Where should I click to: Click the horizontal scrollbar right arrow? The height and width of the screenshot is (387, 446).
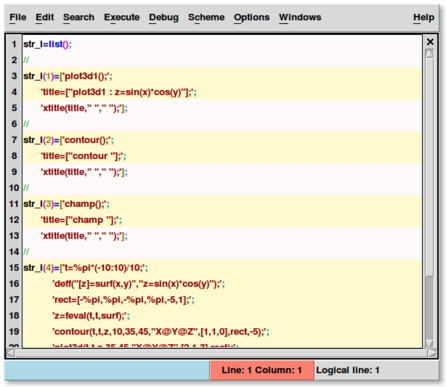tap(432, 353)
